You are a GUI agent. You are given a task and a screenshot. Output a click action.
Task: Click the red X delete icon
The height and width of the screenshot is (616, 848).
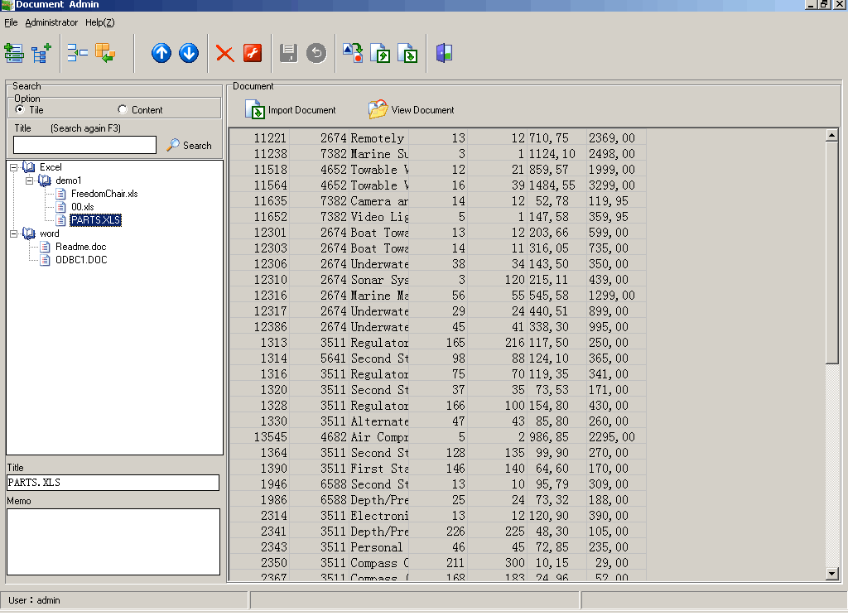pyautogui.click(x=224, y=54)
